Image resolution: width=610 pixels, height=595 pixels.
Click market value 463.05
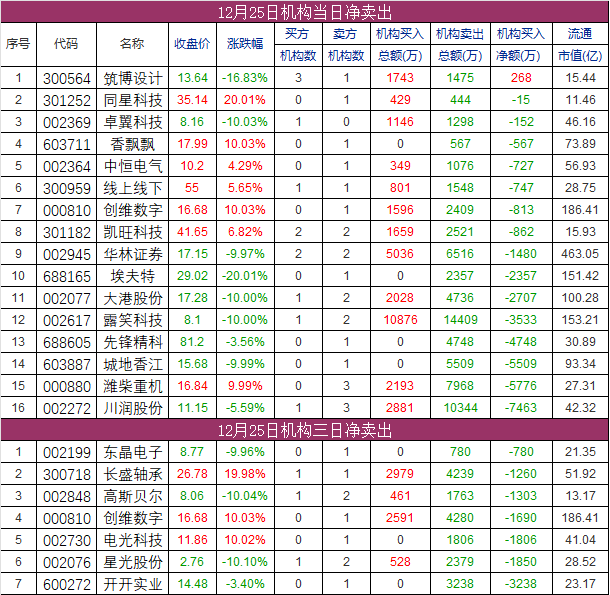580,254
